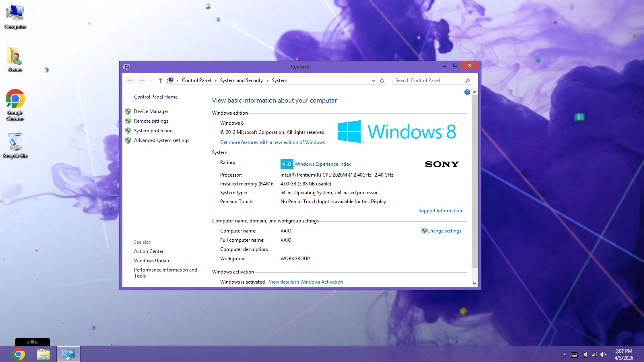This screenshot has height=362, width=644.
Task: Show hidden system tray icons
Action: (x=564, y=354)
